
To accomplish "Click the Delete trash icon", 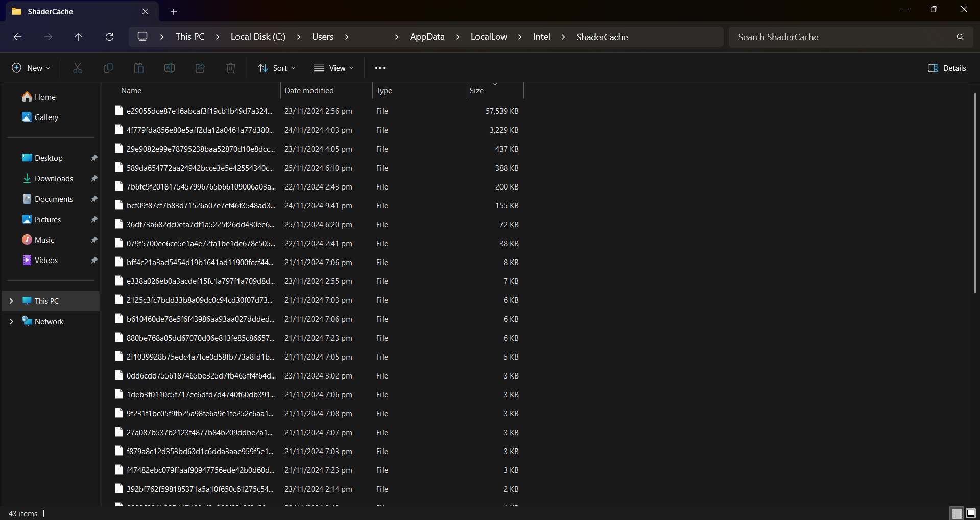I will pyautogui.click(x=231, y=68).
